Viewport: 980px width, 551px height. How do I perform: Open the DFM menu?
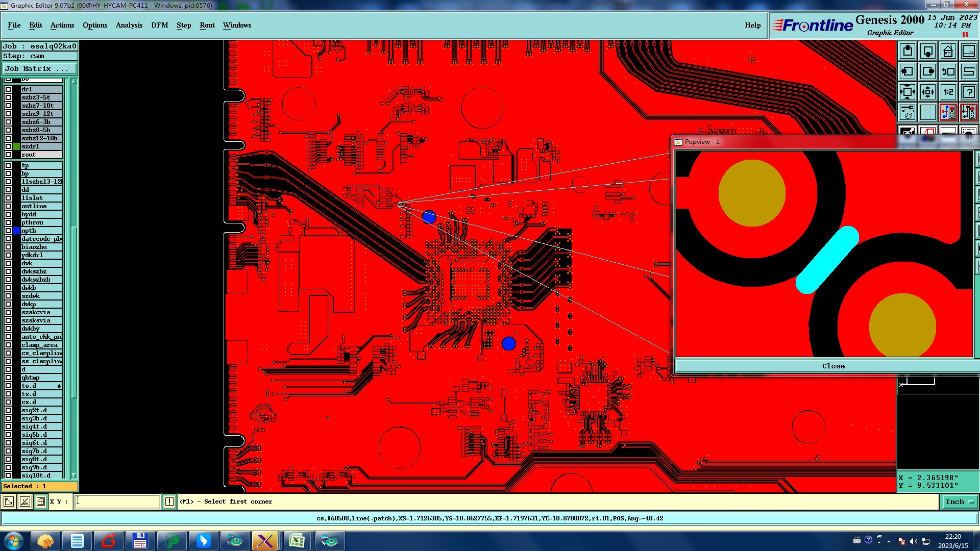pos(159,25)
